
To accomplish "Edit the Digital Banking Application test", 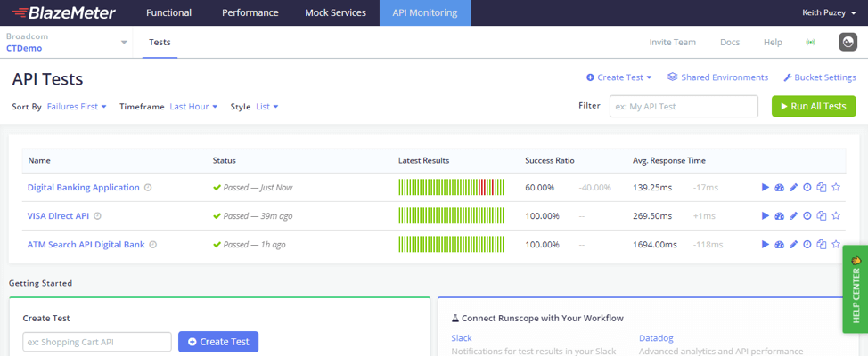I will coord(793,188).
